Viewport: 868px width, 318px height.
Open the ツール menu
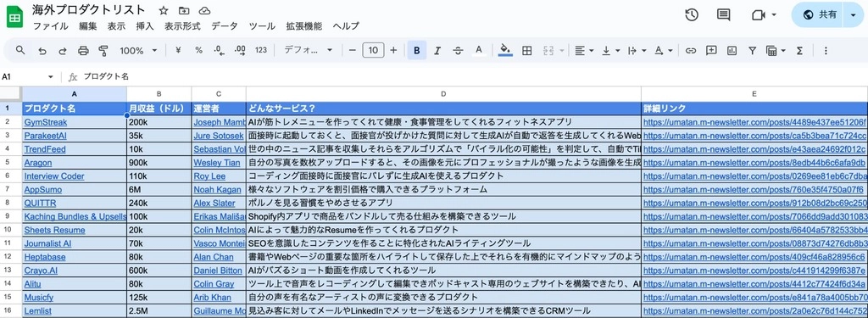click(262, 26)
